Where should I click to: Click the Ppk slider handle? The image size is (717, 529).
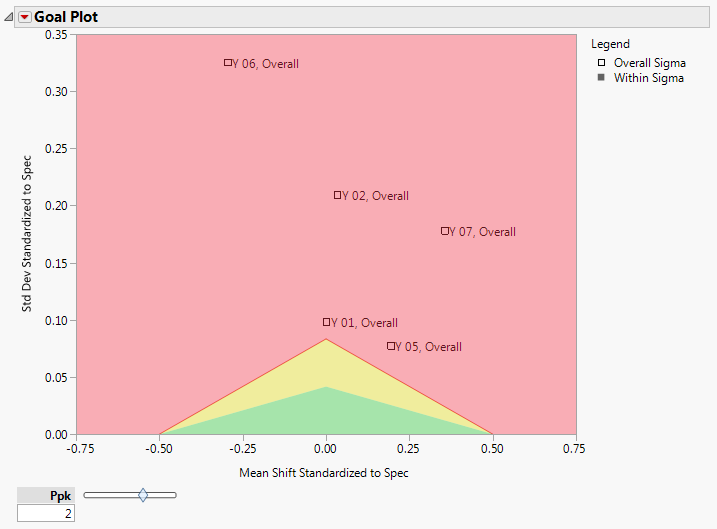tap(143, 494)
